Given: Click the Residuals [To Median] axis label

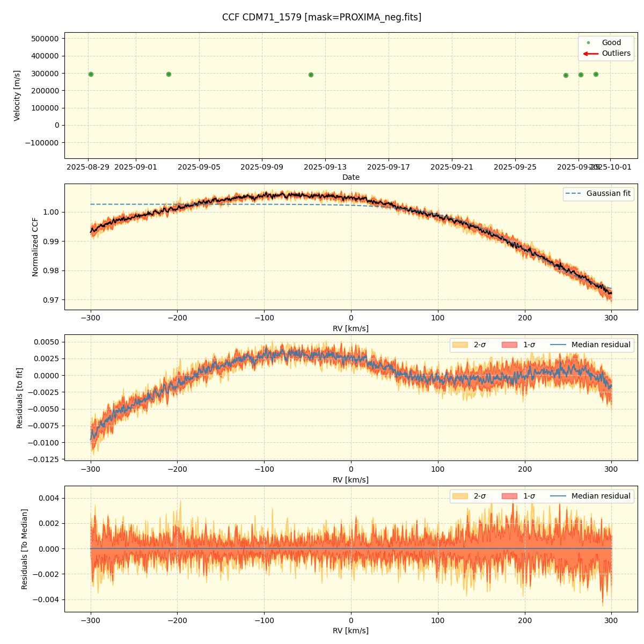Looking at the screenshot, I should tap(25, 549).
